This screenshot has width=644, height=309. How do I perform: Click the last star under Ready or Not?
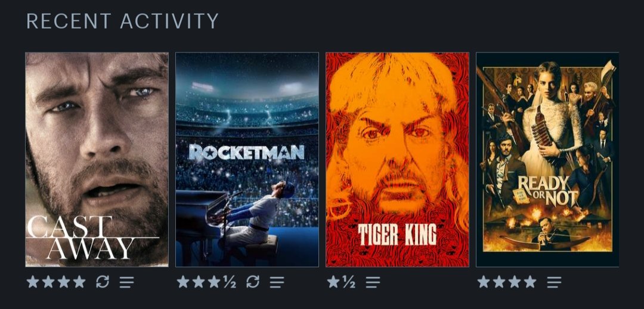pos(530,282)
